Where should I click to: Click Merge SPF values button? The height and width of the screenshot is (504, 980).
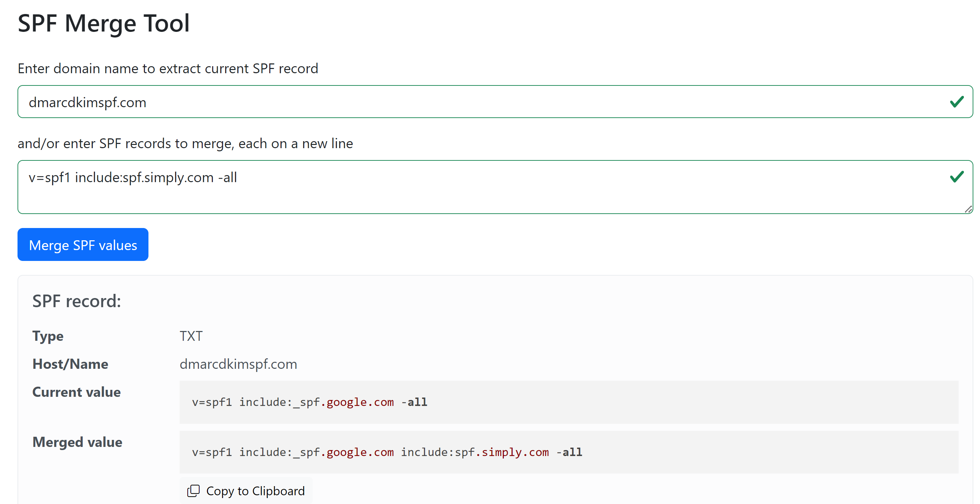(83, 244)
